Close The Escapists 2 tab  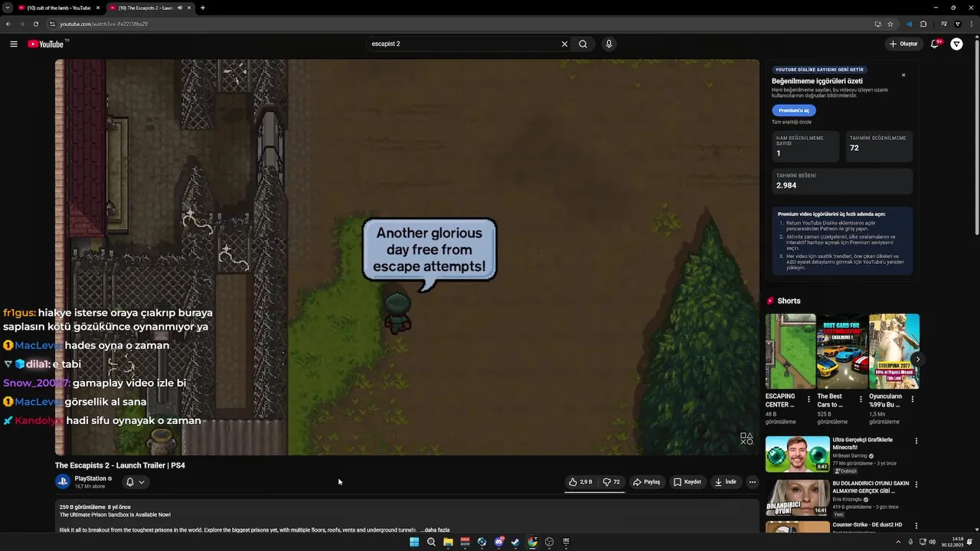point(189,8)
